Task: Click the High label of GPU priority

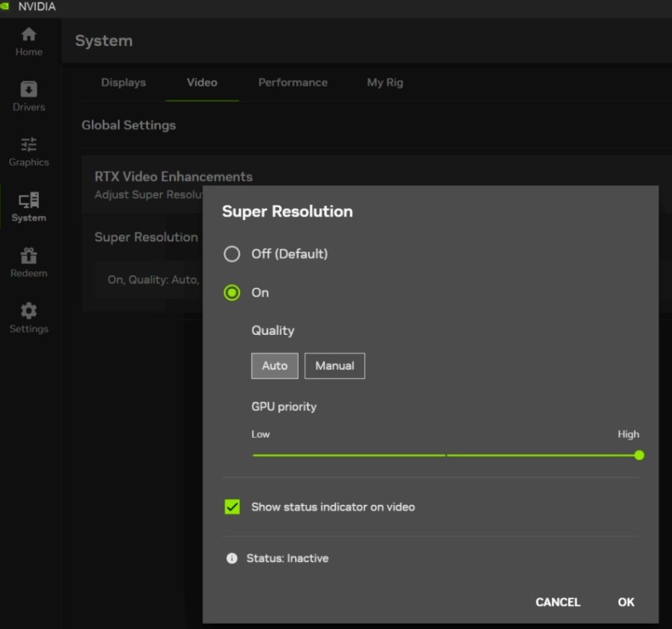Action: pyautogui.click(x=629, y=434)
